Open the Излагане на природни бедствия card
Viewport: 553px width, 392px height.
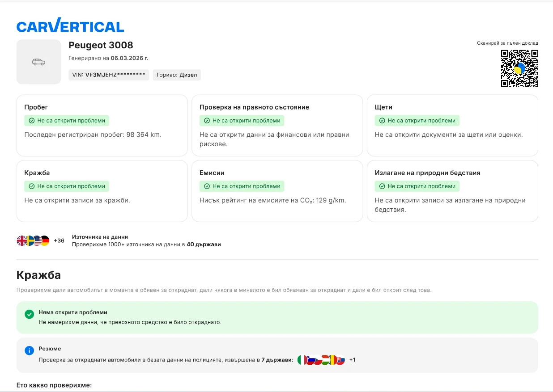[x=452, y=191]
